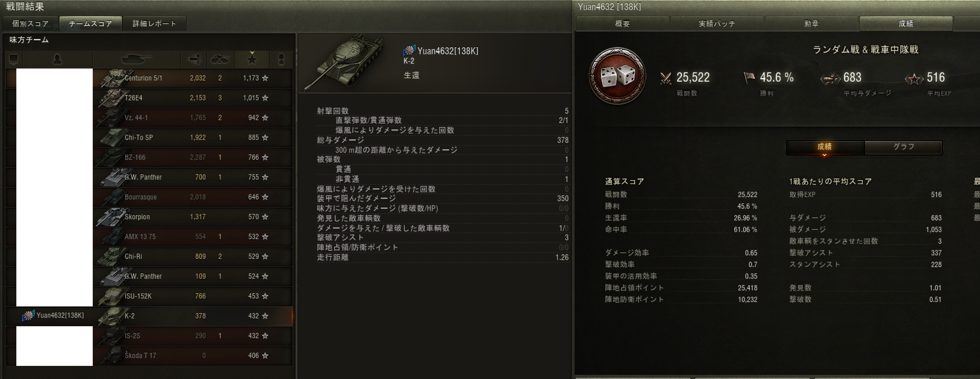Sort team list by platoon shield icon

(14, 59)
